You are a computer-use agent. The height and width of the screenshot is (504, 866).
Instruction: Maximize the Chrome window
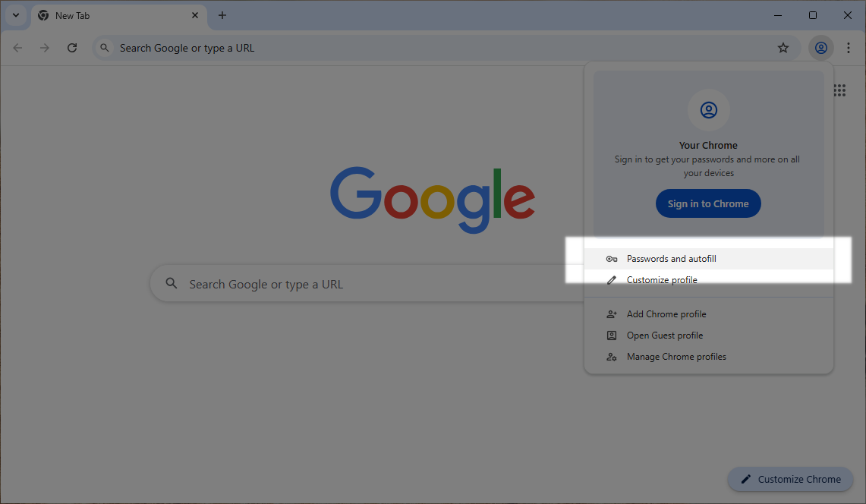point(812,15)
